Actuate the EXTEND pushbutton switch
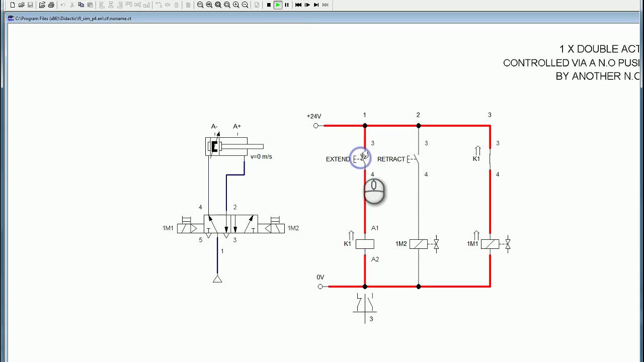Screen dimensions: 644x362 (x=361, y=159)
